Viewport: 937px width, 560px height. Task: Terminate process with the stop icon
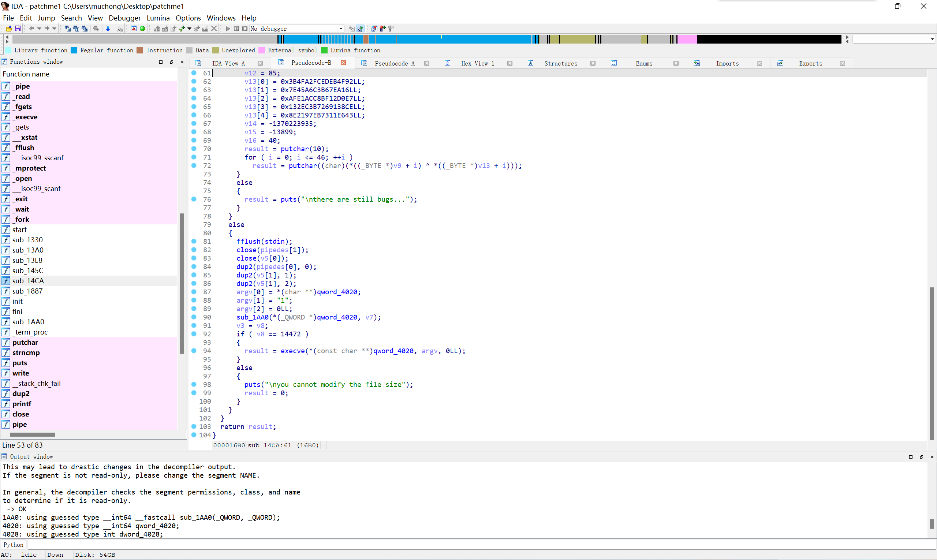pos(245,29)
